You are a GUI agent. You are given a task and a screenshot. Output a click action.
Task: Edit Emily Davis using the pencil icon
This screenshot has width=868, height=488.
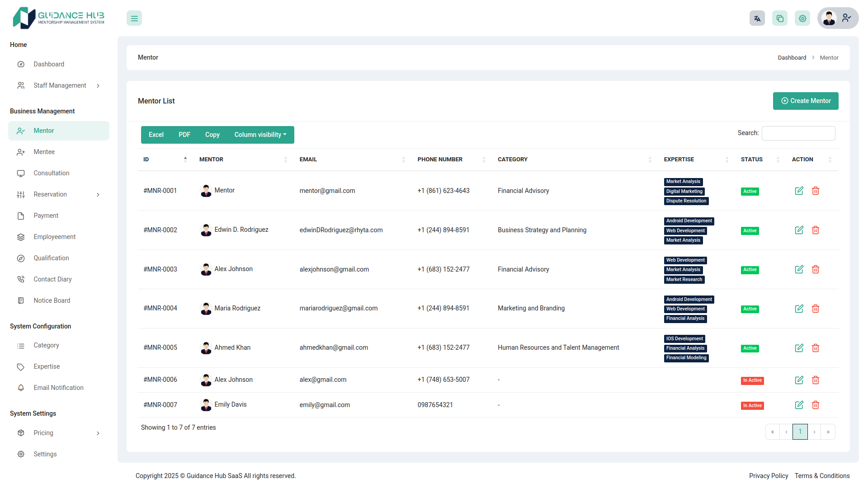coord(799,405)
